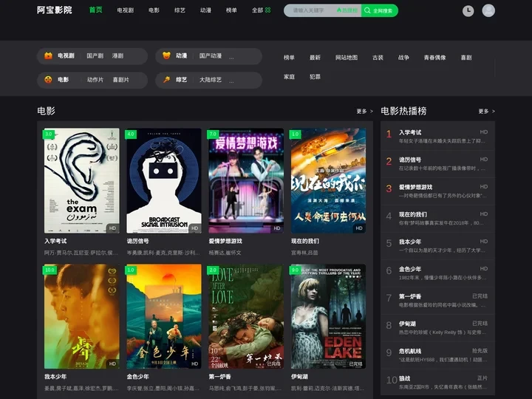Open the 爱情梦想游戏 poster

point(246,180)
